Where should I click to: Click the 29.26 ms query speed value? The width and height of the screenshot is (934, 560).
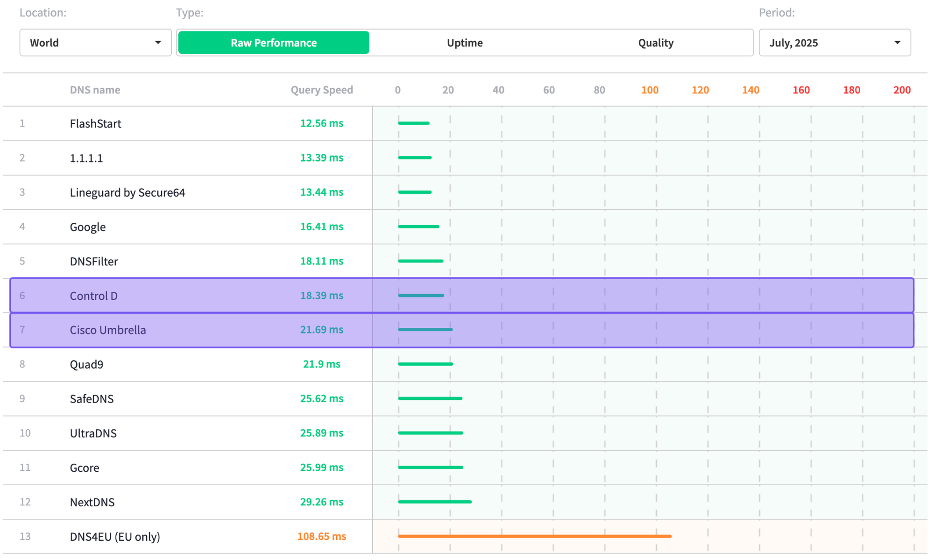[322, 502]
